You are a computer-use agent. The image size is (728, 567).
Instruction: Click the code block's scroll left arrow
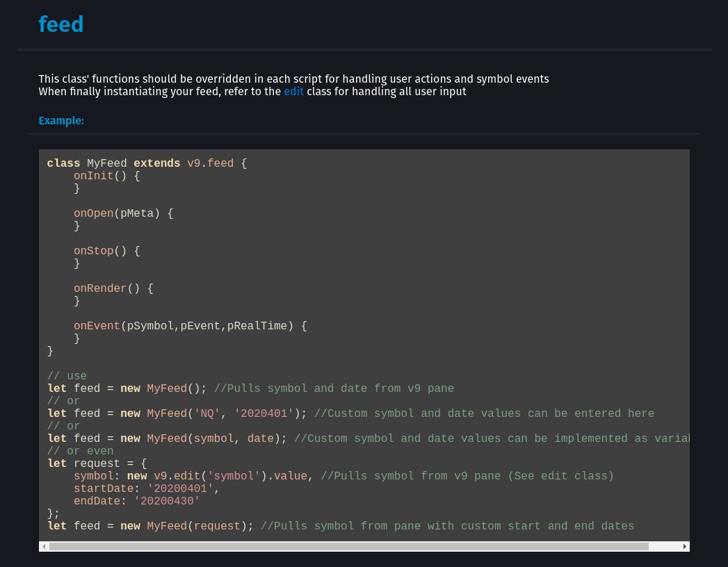44,547
